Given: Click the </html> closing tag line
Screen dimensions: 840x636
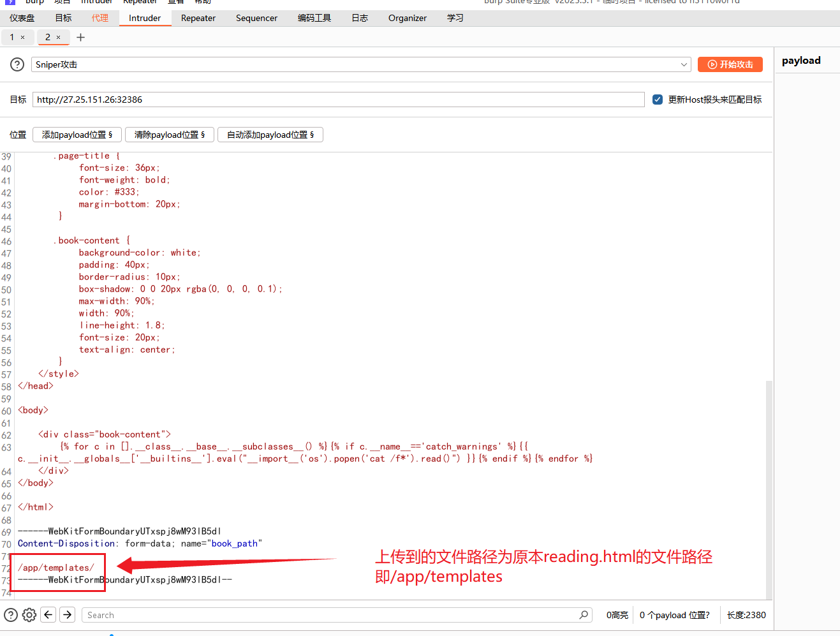Looking at the screenshot, I should pyautogui.click(x=36, y=507).
